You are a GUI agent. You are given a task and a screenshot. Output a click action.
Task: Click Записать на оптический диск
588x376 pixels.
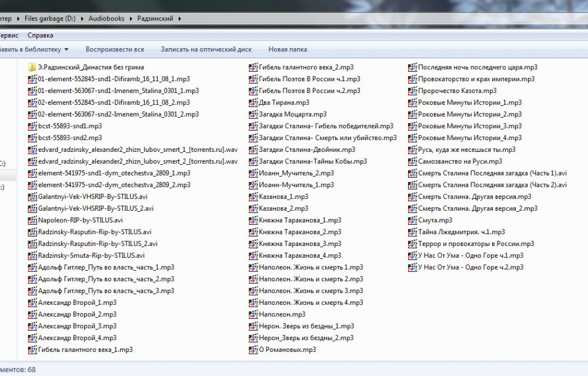pos(206,49)
